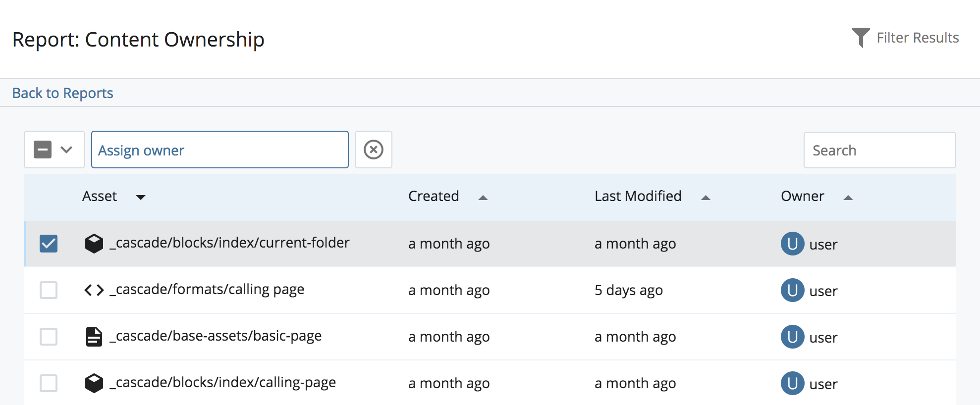Viewport: 980px width, 405px height.
Task: Sort by Last Modified column arrow
Action: click(x=706, y=198)
